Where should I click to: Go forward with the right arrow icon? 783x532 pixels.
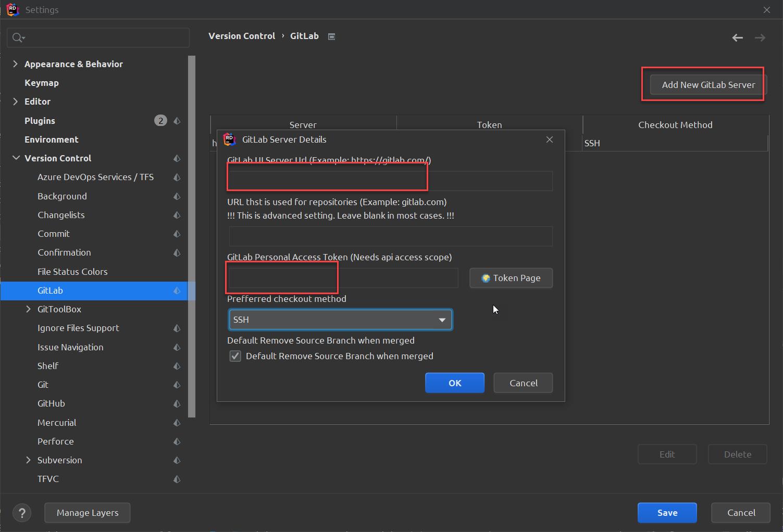[760, 37]
